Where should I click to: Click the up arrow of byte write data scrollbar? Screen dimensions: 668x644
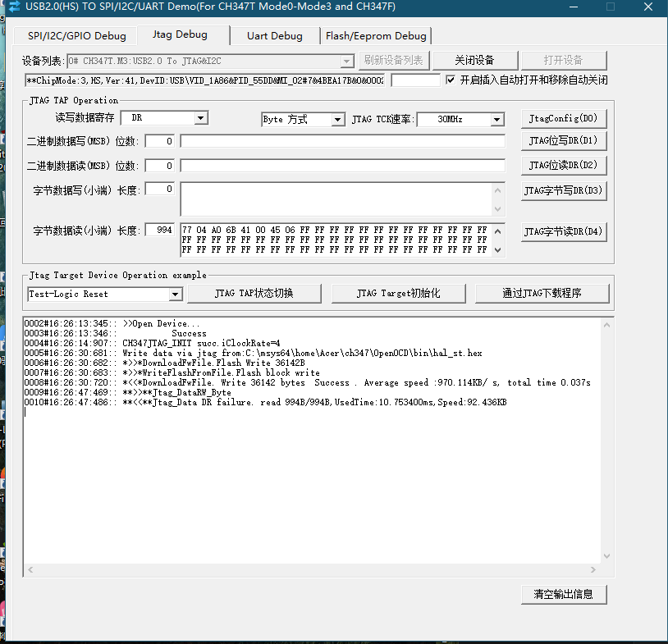[497, 190]
